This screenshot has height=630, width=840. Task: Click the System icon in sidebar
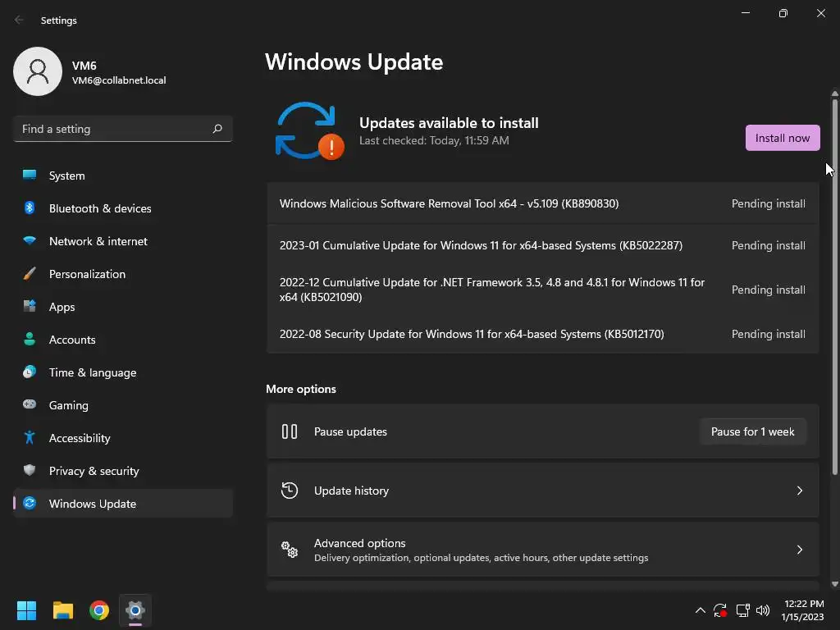tap(30, 175)
